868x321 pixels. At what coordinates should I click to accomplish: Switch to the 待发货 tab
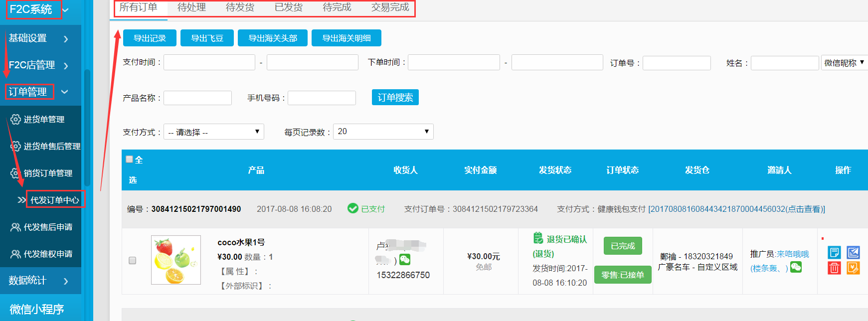pyautogui.click(x=240, y=7)
